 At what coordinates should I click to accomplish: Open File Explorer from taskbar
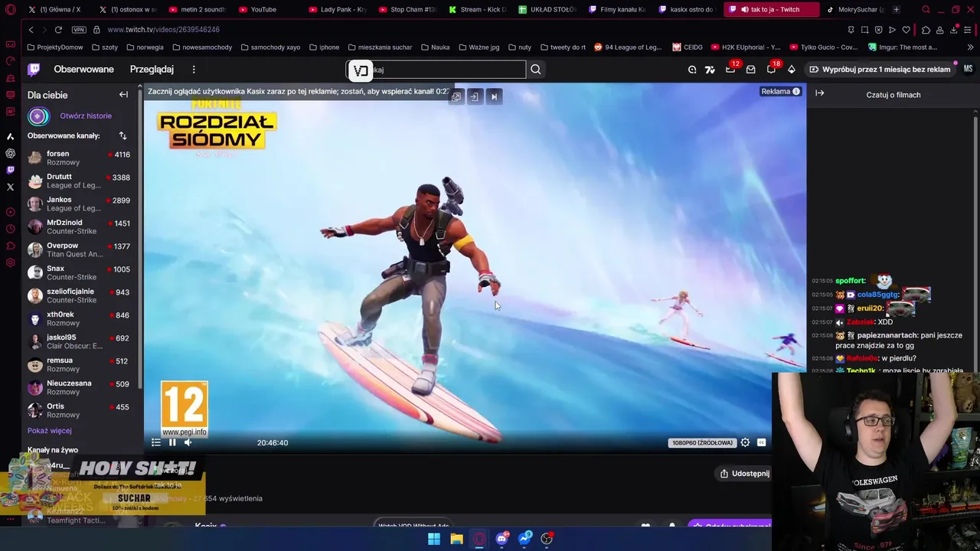tap(457, 539)
